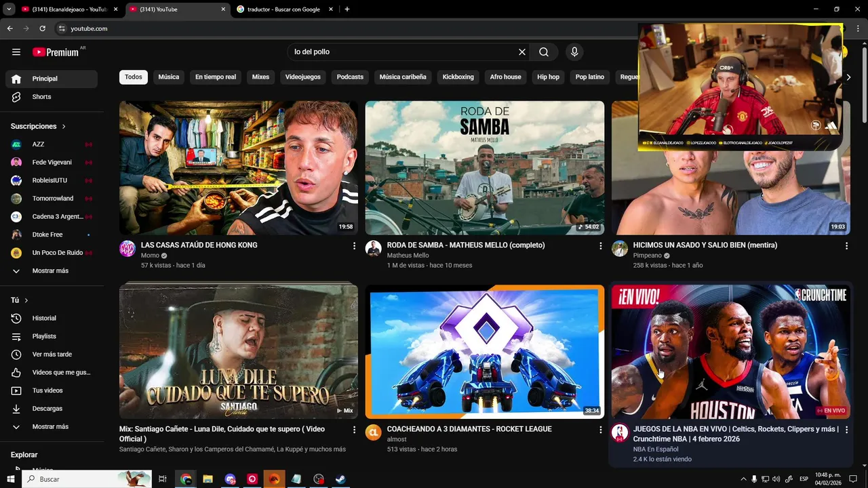Select the Hip hop chip
This screenshot has width=868, height=488.
549,77
